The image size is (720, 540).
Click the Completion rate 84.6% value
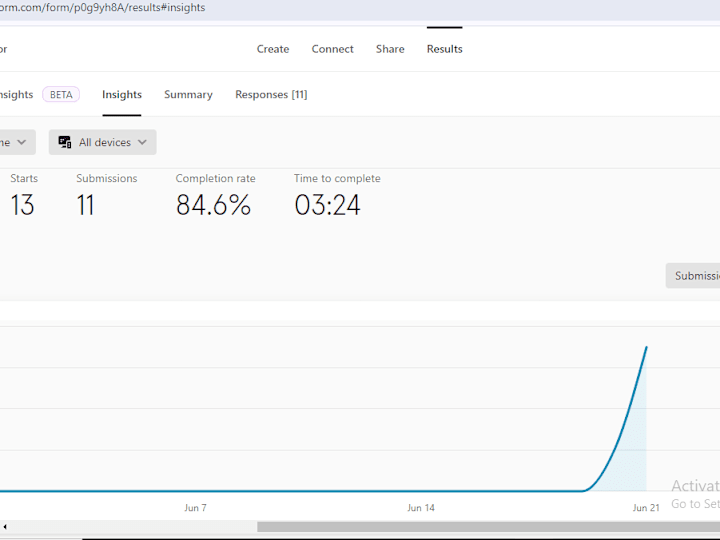213,205
